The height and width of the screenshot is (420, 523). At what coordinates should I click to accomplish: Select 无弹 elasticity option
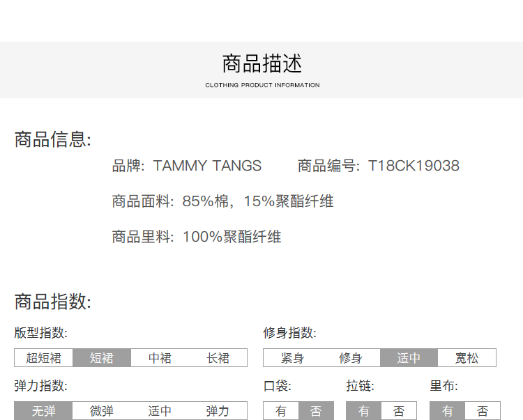point(43,411)
